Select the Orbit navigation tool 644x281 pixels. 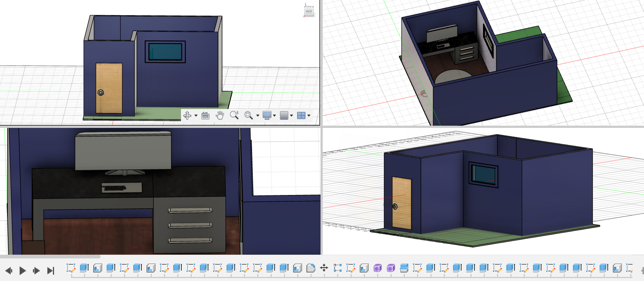(x=187, y=115)
